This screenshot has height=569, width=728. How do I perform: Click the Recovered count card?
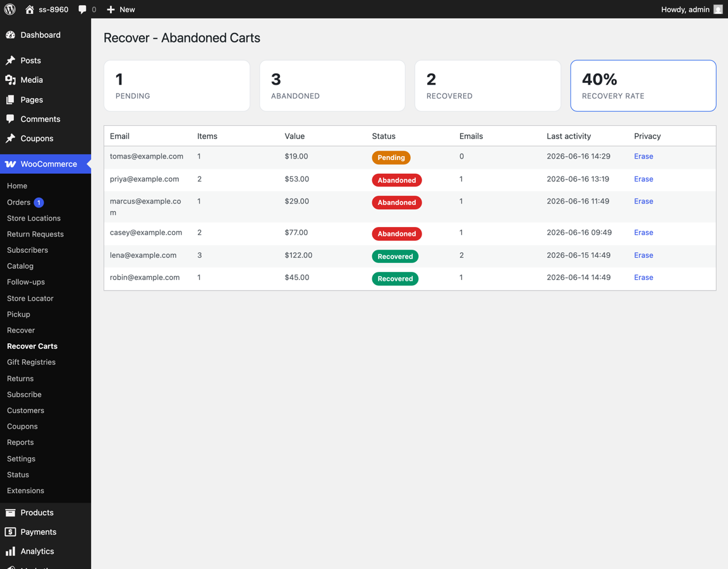487,86
